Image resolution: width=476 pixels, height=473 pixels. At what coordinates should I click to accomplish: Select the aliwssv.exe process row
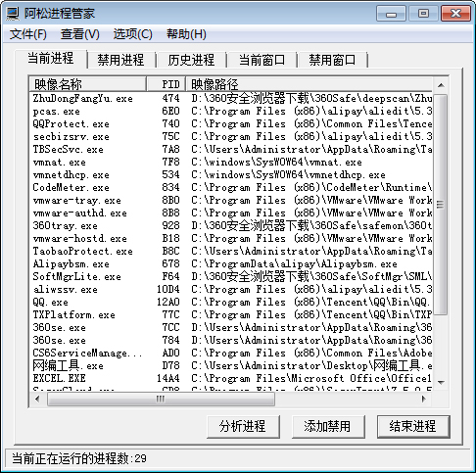coord(231,289)
